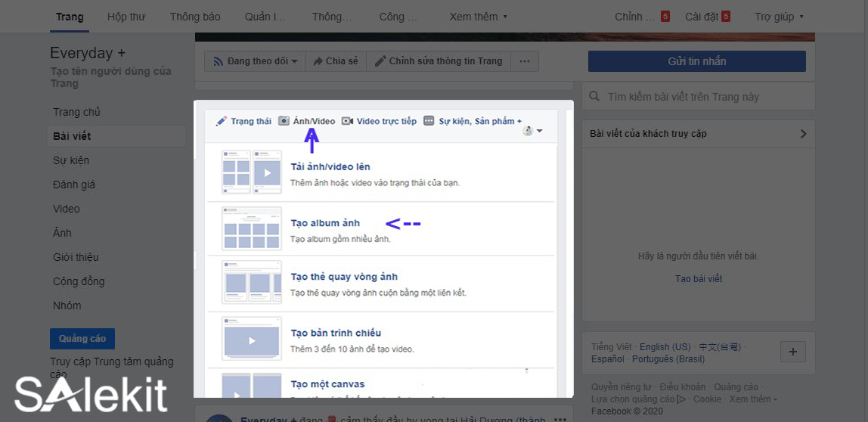The height and width of the screenshot is (422, 868).
Task: Select Bài viết in sidebar
Action: (116, 136)
